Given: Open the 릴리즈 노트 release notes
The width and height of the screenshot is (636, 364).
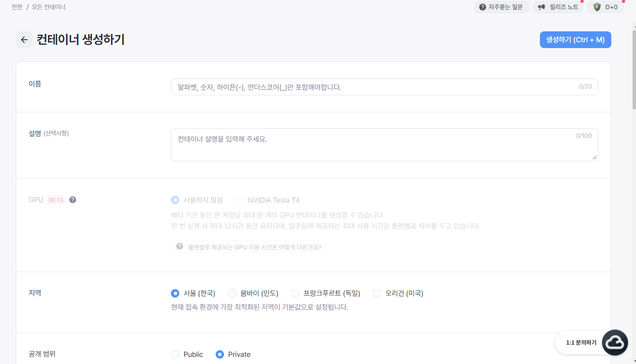Looking at the screenshot, I should coord(558,7).
